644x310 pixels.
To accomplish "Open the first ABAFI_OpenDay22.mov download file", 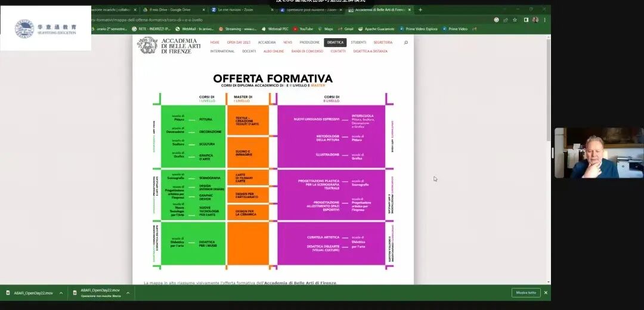I will (x=30, y=293).
